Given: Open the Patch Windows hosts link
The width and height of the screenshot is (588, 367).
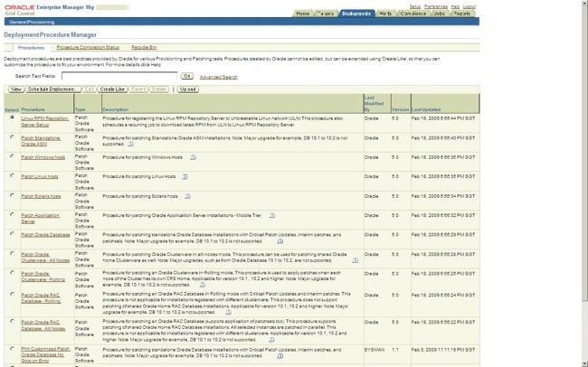Looking at the screenshot, I should (x=43, y=157).
